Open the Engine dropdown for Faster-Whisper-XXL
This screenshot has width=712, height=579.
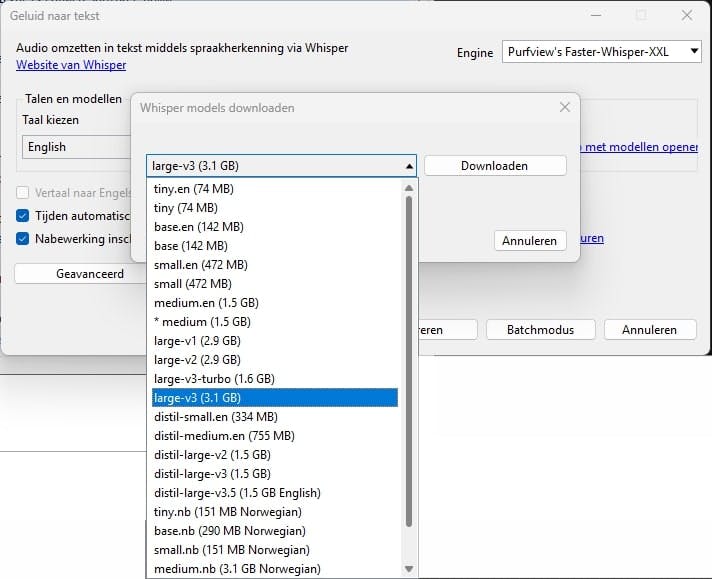601,52
